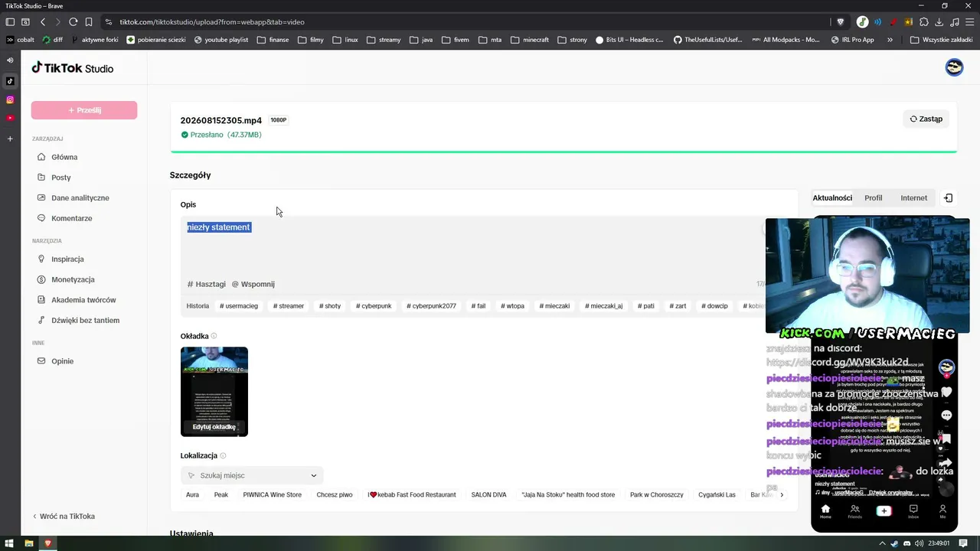Screen dimensions: 980x551
Task: Click the browser forward arrow
Action: click(x=57, y=22)
